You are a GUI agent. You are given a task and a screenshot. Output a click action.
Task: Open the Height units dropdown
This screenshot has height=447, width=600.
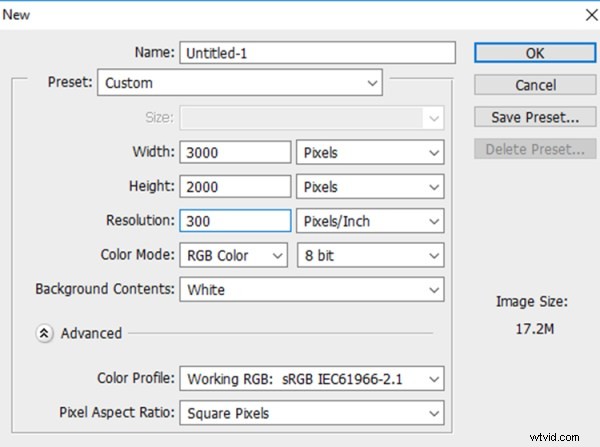click(x=370, y=187)
